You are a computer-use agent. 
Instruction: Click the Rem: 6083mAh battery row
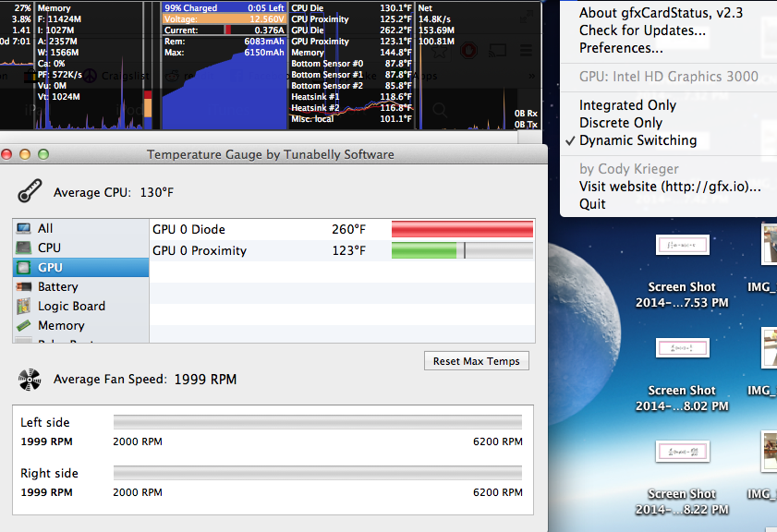224,42
